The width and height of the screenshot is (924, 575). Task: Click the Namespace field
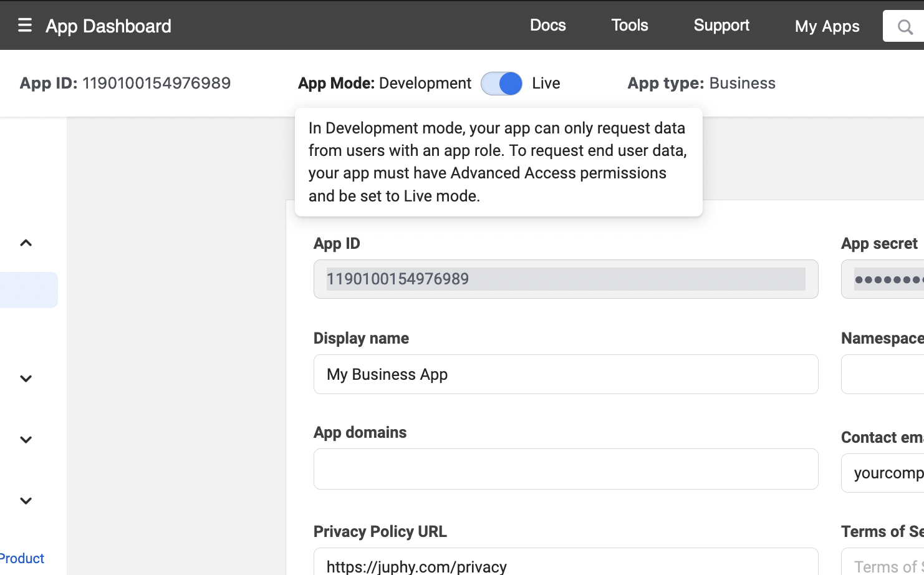pyautogui.click(x=882, y=374)
